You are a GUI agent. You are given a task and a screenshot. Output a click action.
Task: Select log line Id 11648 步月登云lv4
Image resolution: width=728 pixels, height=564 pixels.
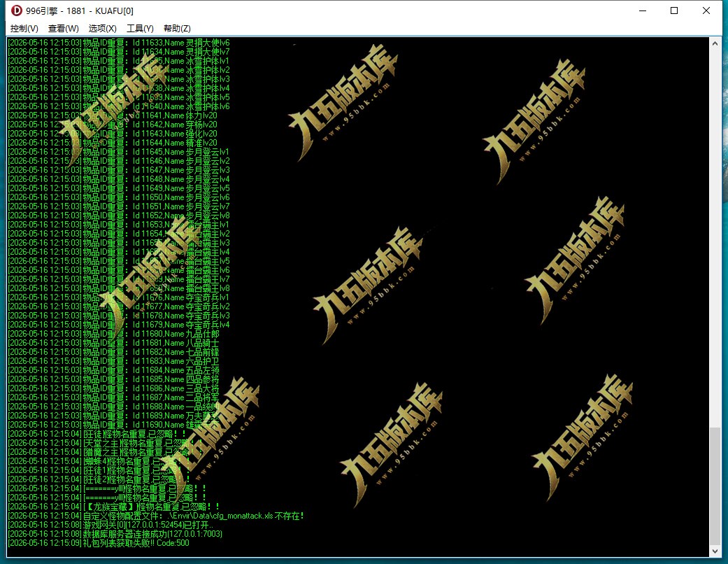pos(119,179)
